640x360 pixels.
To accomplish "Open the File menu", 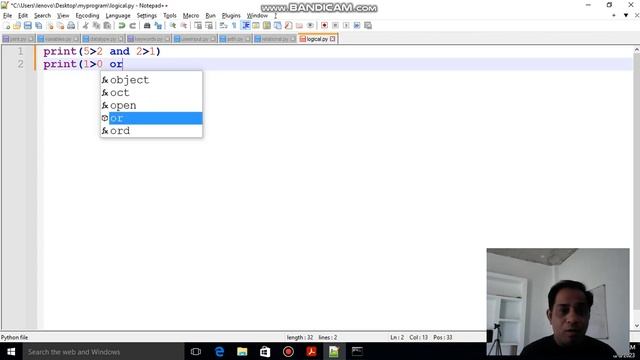I will 7,16.
